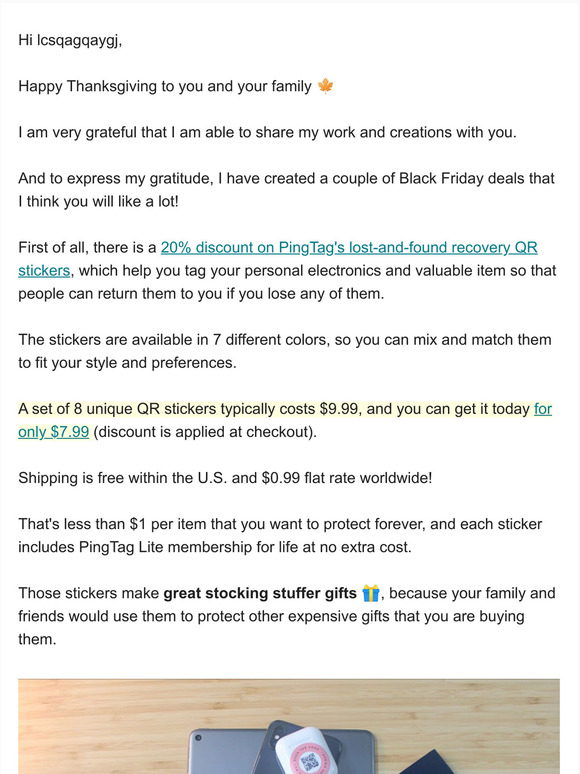Click the "less than $1 per item" paragraph
580x774 pixels.
(x=280, y=536)
